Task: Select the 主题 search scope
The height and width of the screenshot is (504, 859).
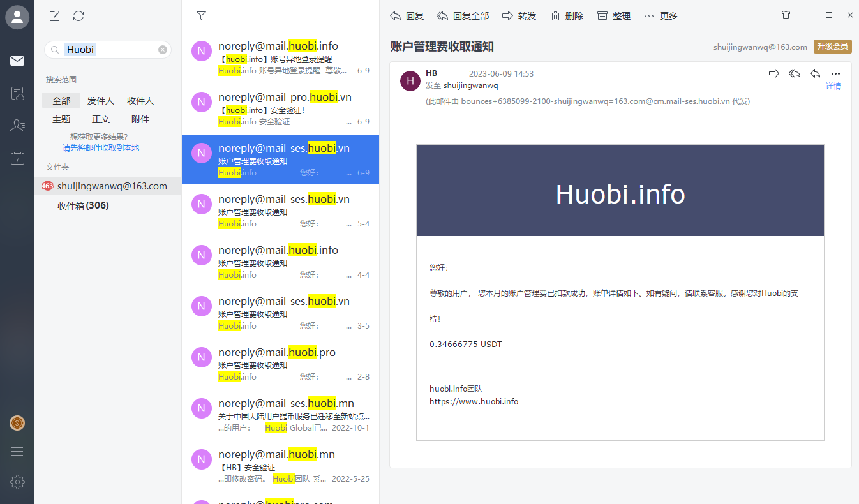Action: pos(61,119)
